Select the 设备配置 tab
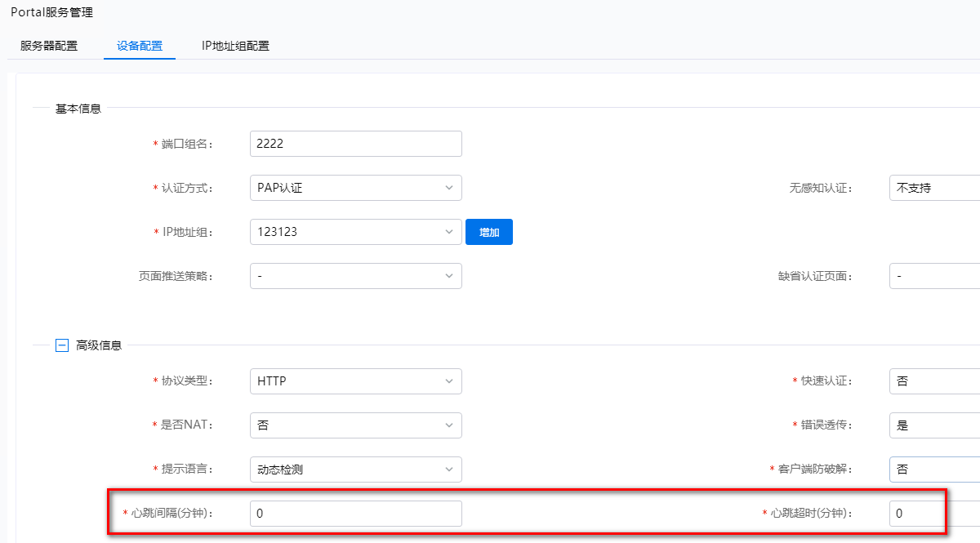Viewport: 980px width, 543px height. [140, 46]
